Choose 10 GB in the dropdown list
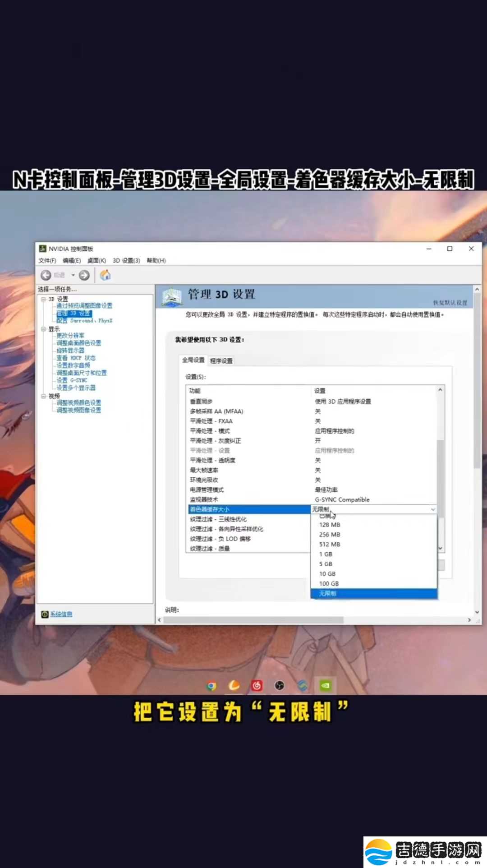Viewport: 487px width, 868px height. pos(374,574)
